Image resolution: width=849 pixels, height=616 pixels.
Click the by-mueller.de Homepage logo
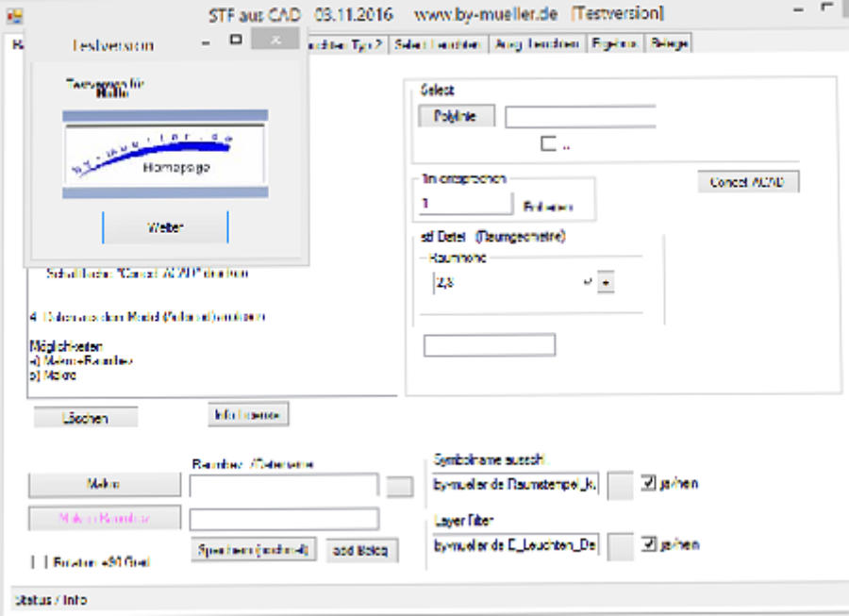(x=165, y=153)
